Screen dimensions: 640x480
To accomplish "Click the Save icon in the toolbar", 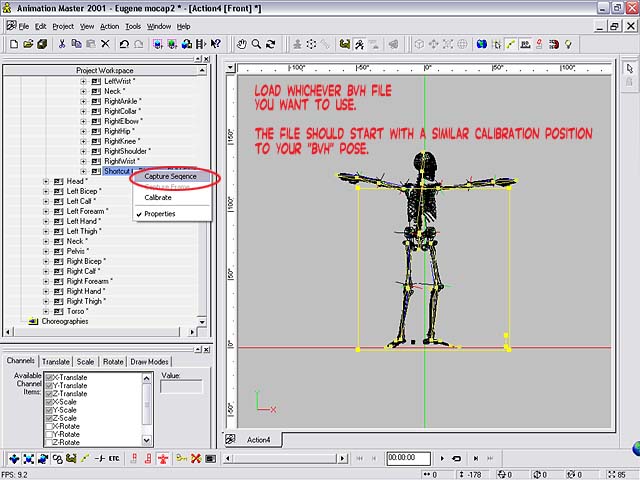I will pyautogui.click(x=42, y=44).
